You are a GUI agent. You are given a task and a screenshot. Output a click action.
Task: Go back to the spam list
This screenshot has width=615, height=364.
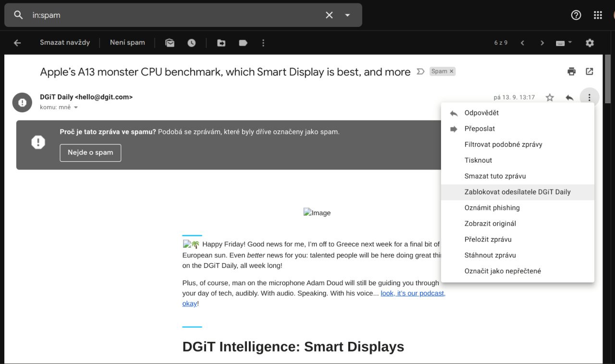click(x=17, y=43)
